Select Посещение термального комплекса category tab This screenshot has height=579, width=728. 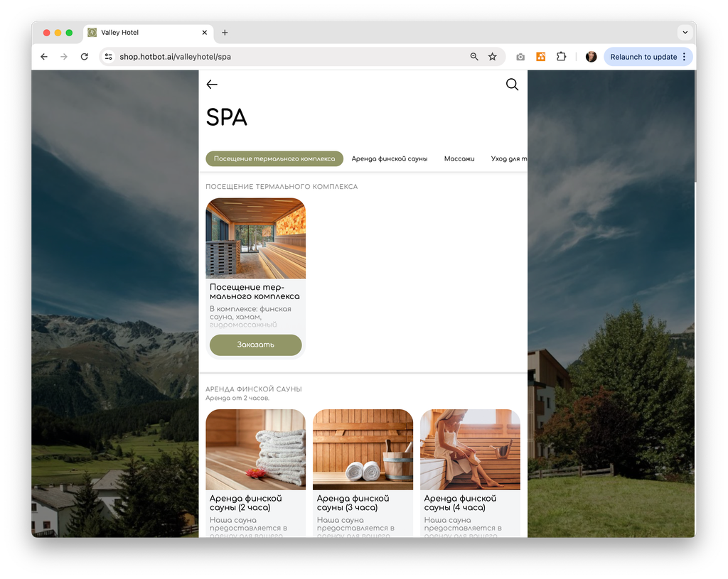(x=274, y=158)
